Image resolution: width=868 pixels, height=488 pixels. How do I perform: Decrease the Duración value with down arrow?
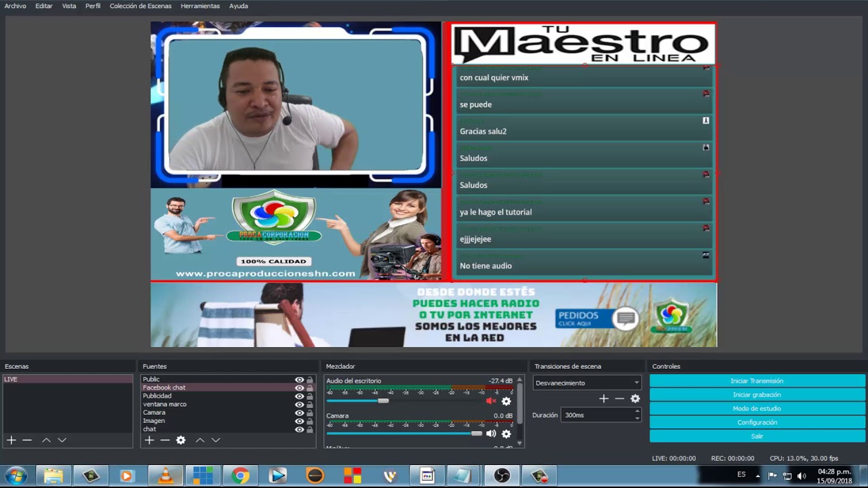coord(637,418)
